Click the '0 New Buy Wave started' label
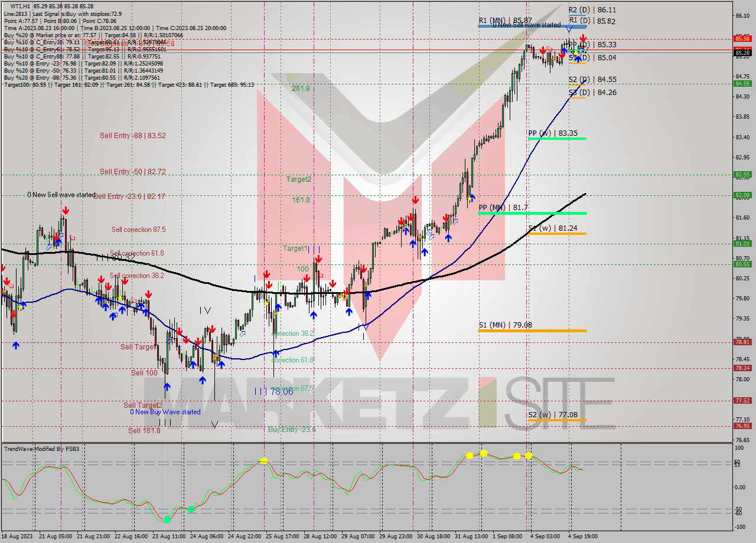756x543 pixels. (x=165, y=412)
